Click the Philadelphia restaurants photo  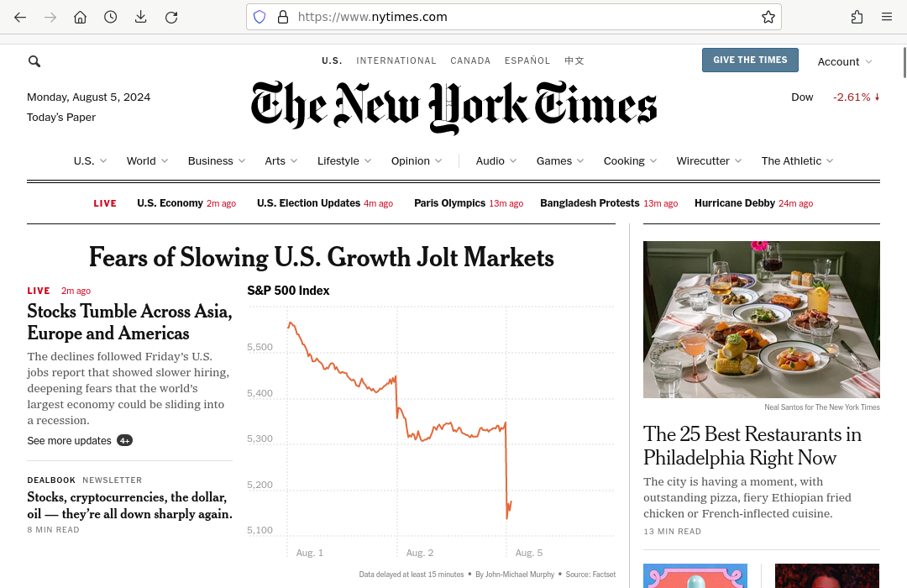(x=761, y=319)
